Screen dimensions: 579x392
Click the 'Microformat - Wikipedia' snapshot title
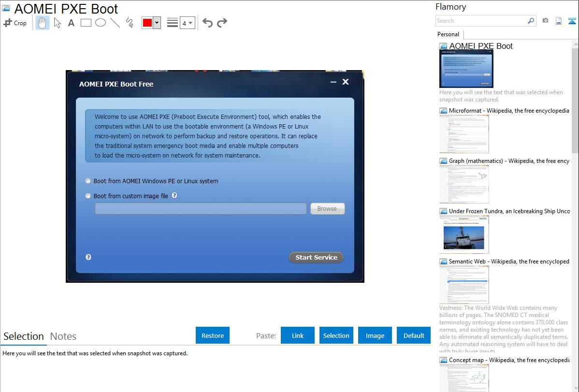509,111
